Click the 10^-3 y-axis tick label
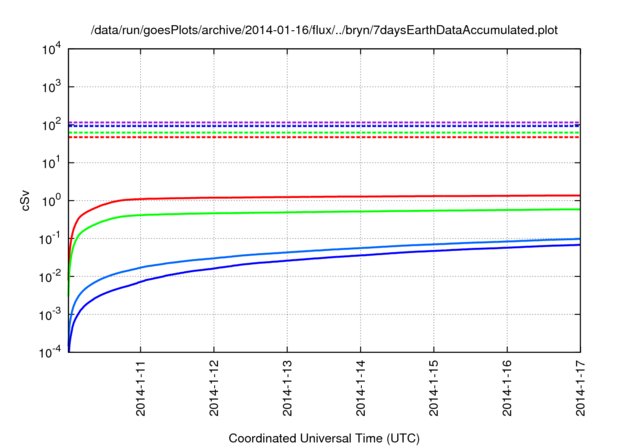This screenshot has width=640, height=448. click(x=51, y=315)
